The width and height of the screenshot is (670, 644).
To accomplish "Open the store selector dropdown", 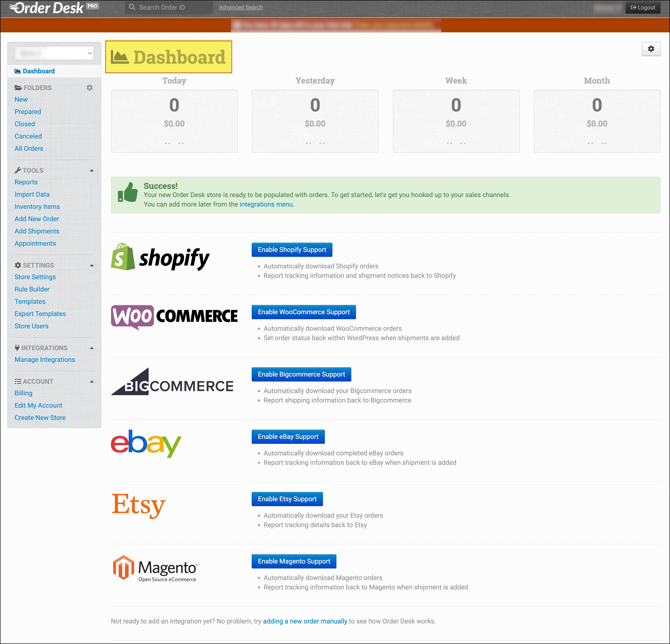I will tap(54, 53).
